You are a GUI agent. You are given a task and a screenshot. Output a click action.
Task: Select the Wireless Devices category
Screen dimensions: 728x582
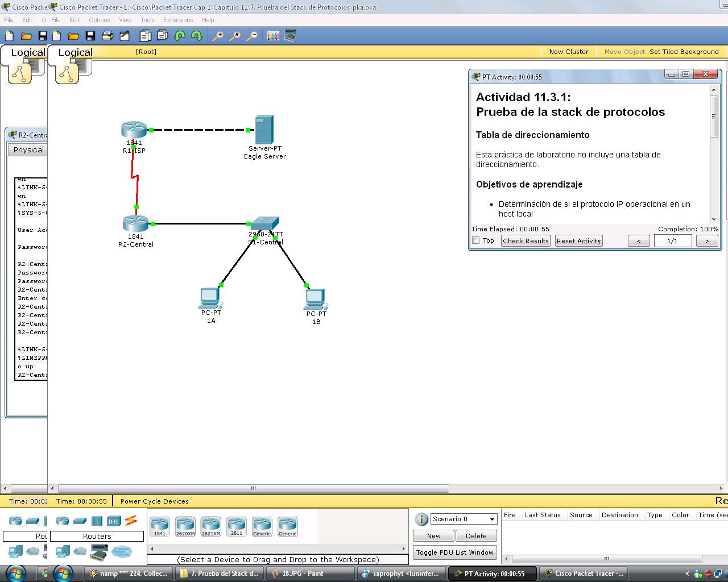pos(114,521)
